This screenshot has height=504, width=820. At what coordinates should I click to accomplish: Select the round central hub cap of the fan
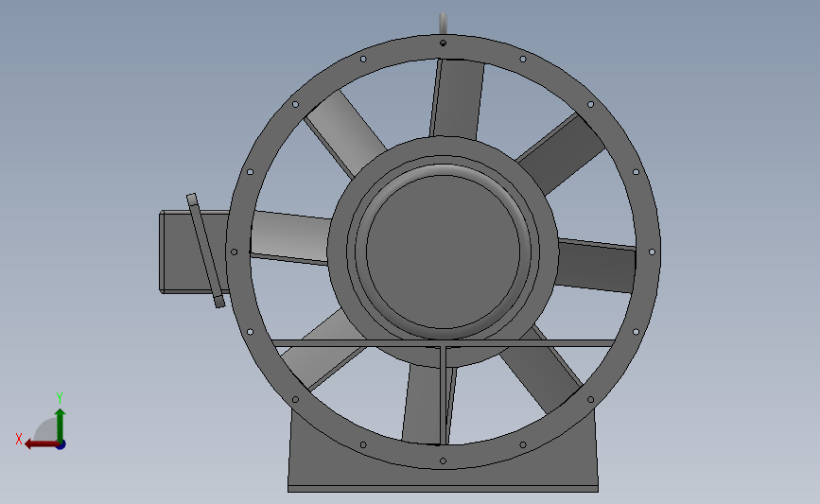[x=443, y=252]
